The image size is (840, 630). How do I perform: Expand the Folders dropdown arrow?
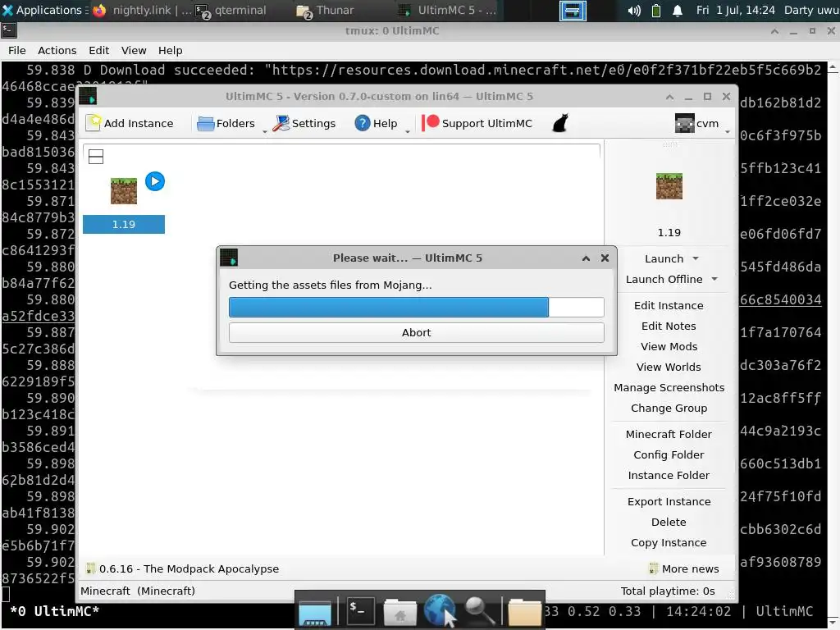tap(265, 131)
